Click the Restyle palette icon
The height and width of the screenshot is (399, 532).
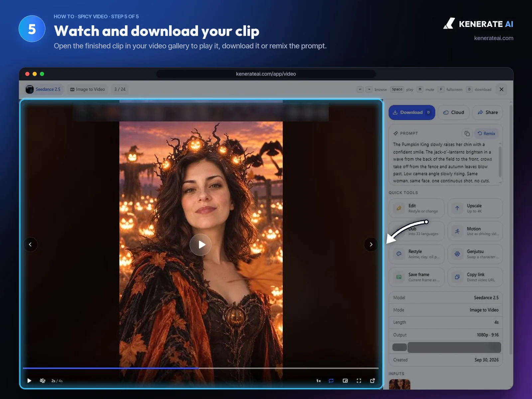[399, 254]
